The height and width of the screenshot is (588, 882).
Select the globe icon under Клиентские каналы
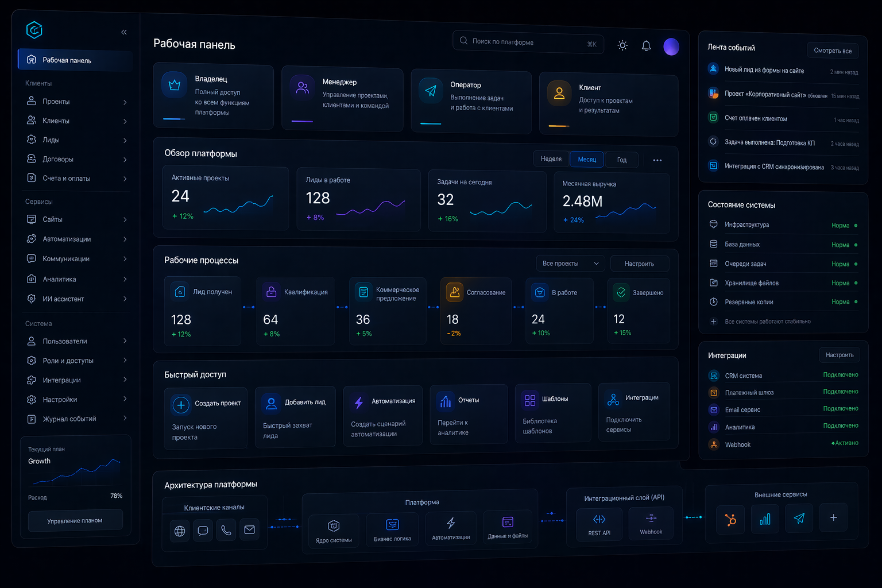(x=180, y=531)
